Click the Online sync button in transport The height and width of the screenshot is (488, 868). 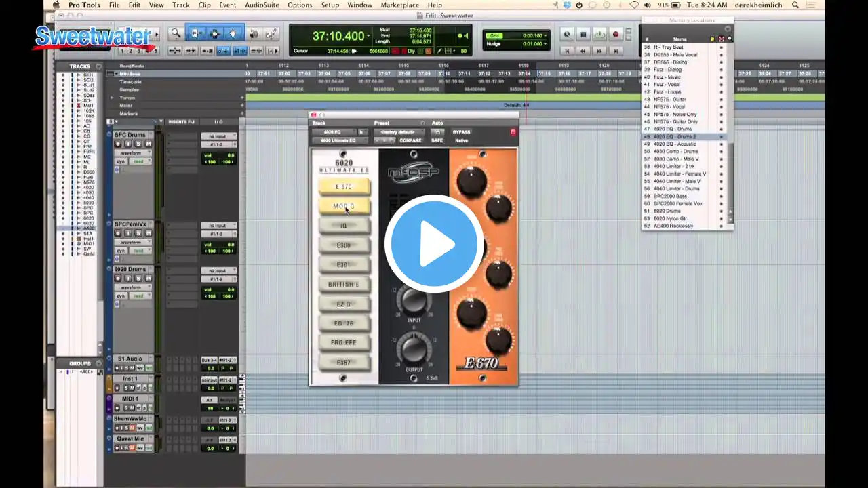click(567, 34)
